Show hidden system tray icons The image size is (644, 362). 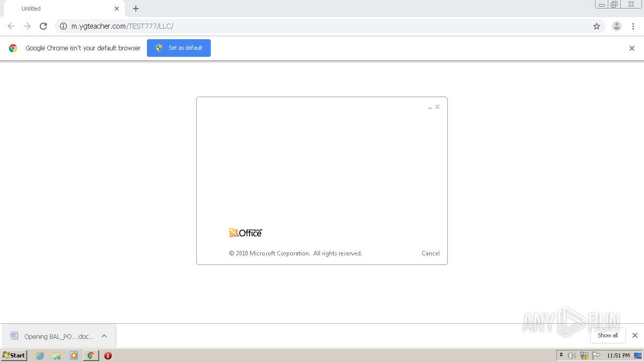tap(561, 355)
